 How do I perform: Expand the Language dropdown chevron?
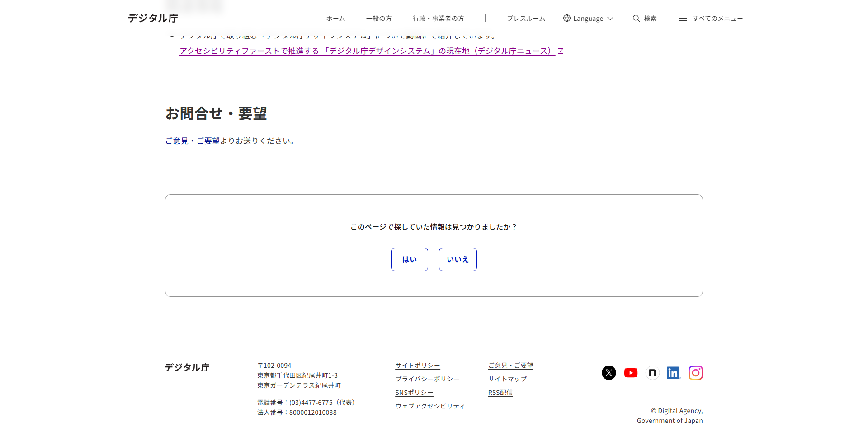(610, 19)
